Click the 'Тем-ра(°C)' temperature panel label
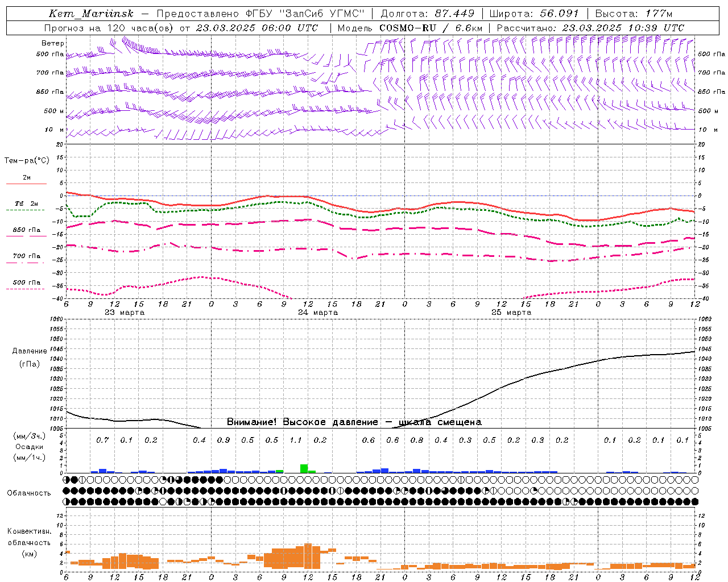728x582 pixels. point(27,161)
